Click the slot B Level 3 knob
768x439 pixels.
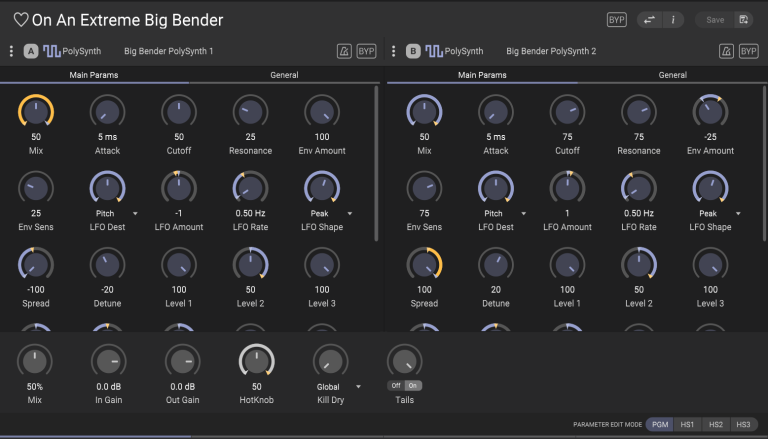[710, 265]
